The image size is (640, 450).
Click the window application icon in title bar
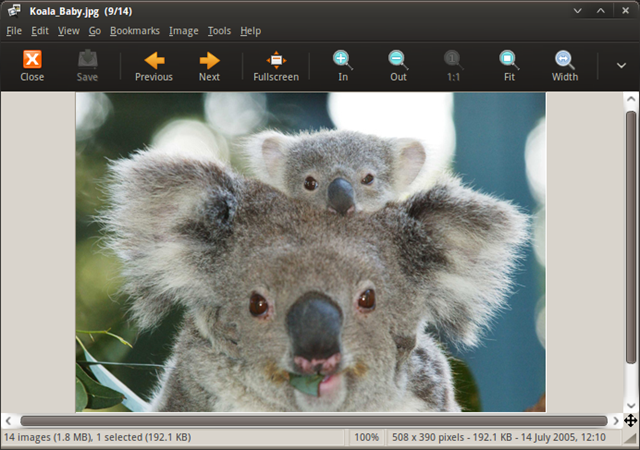pyautogui.click(x=14, y=11)
